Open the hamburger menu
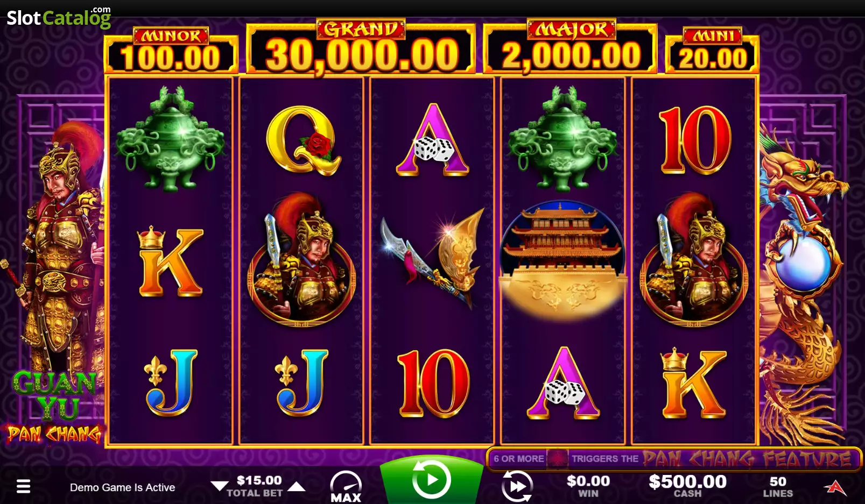 point(23,487)
